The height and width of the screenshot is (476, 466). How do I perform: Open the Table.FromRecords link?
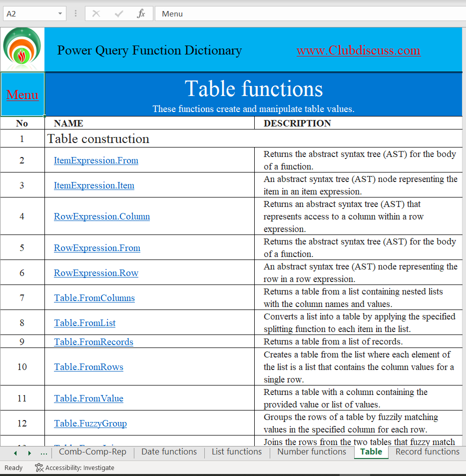(x=94, y=342)
